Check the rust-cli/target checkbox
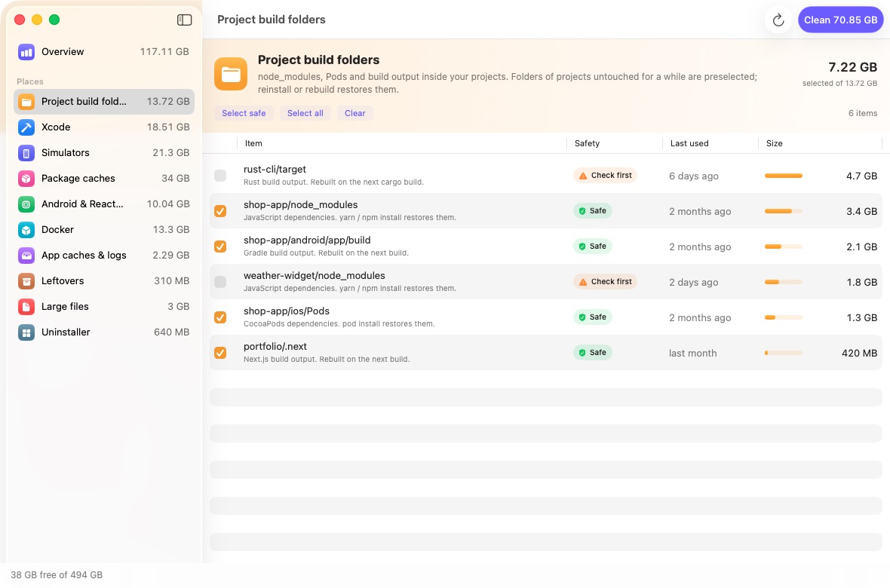Viewport: 890px width, 588px height. pos(220,176)
